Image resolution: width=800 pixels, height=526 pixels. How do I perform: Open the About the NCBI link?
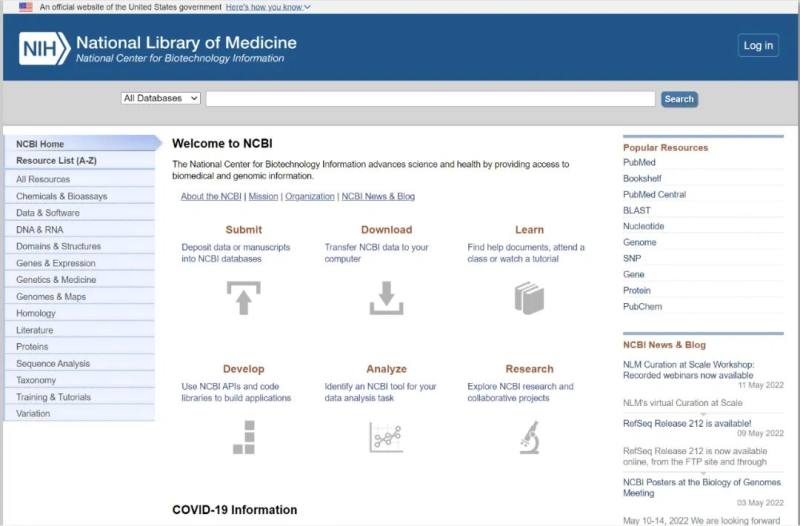pos(211,196)
